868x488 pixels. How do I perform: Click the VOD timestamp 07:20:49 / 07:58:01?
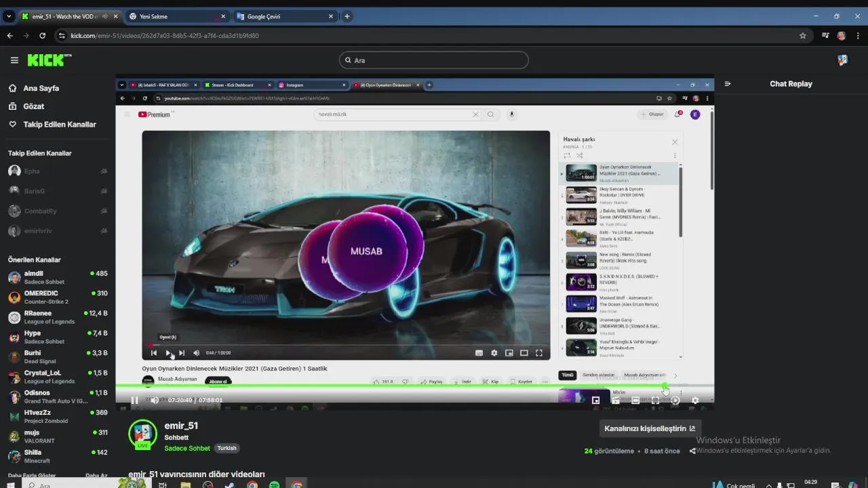coord(195,401)
